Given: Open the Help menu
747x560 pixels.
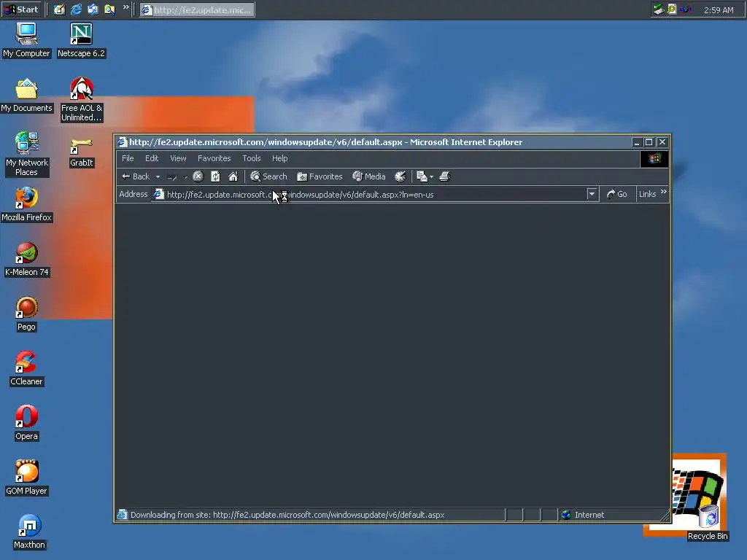Looking at the screenshot, I should [279, 158].
